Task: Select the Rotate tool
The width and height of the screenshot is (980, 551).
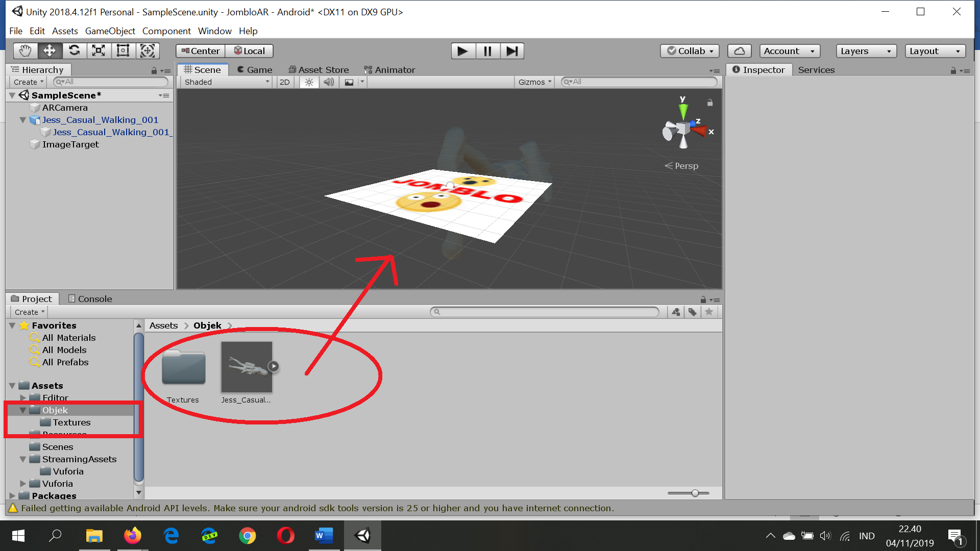Action: coord(74,51)
